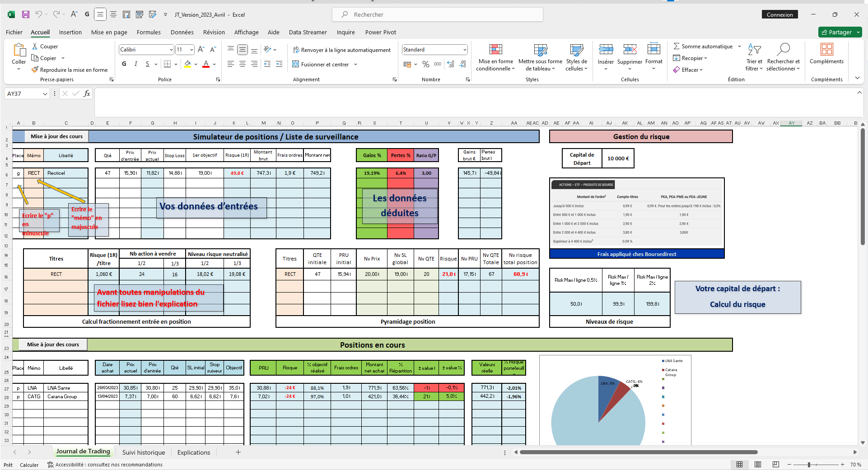
Task: Click the Somme automatique sigma icon
Action: 676,46
